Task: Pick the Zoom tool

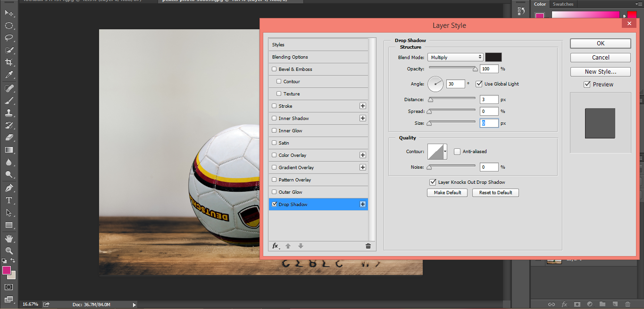Action: (x=9, y=251)
